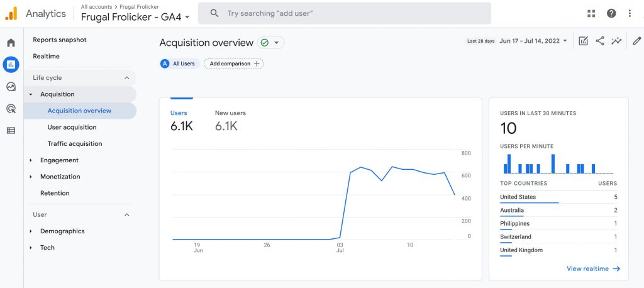Click the Last 28 days label
This screenshot has height=288, width=644.
(481, 41)
